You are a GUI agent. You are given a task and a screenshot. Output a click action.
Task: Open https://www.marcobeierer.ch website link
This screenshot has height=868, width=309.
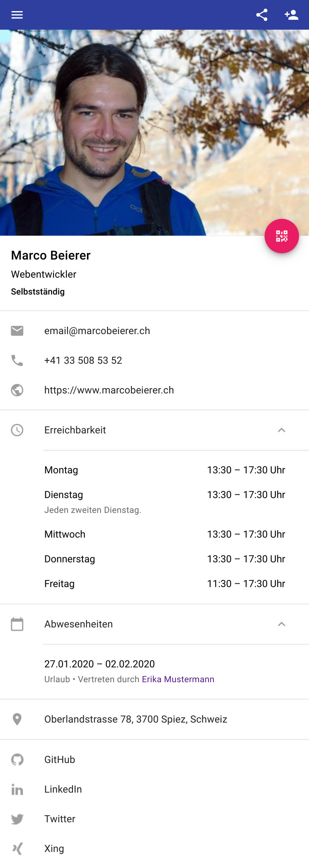(x=109, y=390)
